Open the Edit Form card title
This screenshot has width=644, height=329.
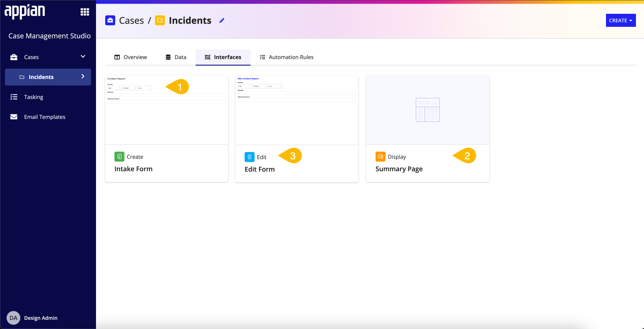260,169
